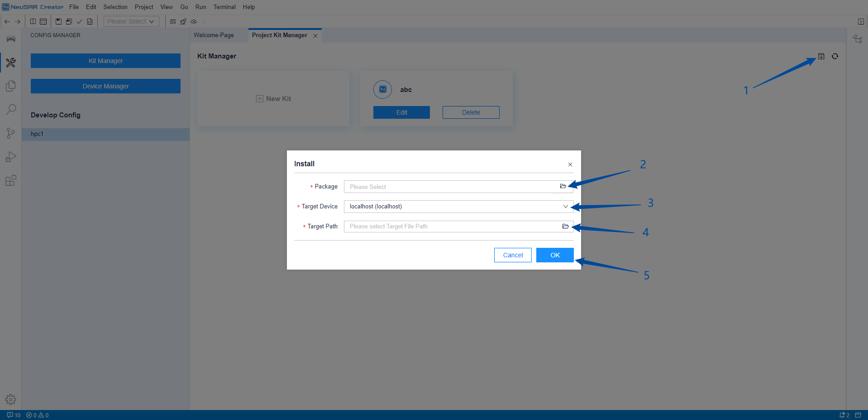Open the Source Control view in activity bar

[11, 133]
